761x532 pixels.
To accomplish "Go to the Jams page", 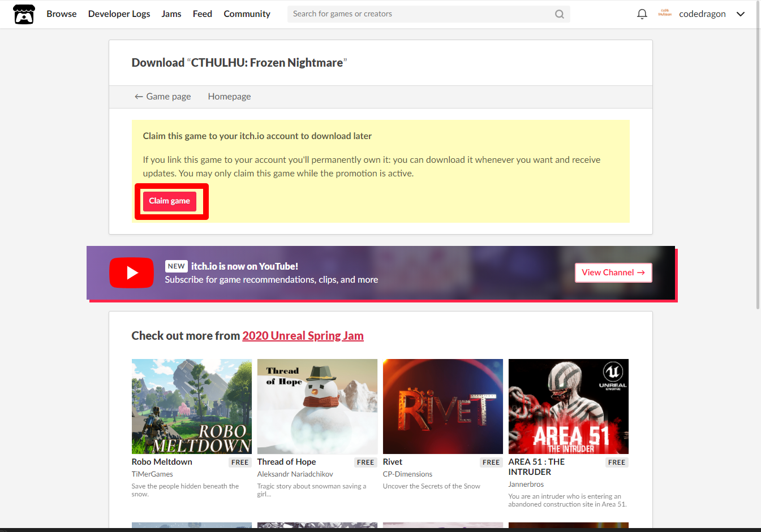I will 171,14.
